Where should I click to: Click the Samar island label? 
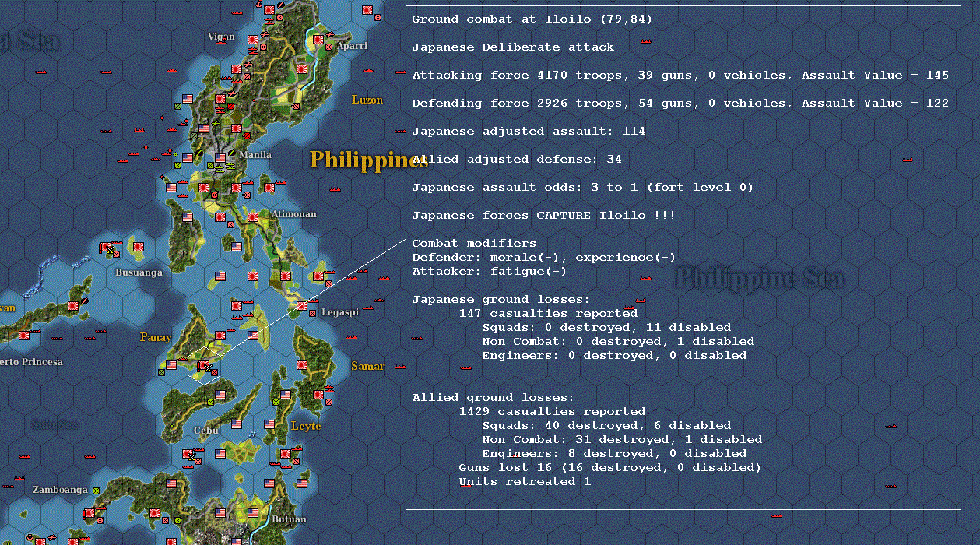point(367,366)
